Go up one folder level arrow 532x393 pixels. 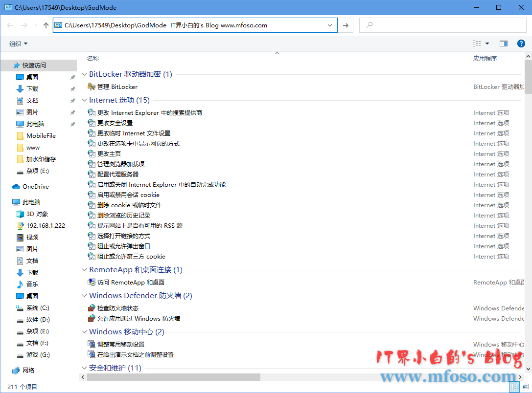(46, 25)
